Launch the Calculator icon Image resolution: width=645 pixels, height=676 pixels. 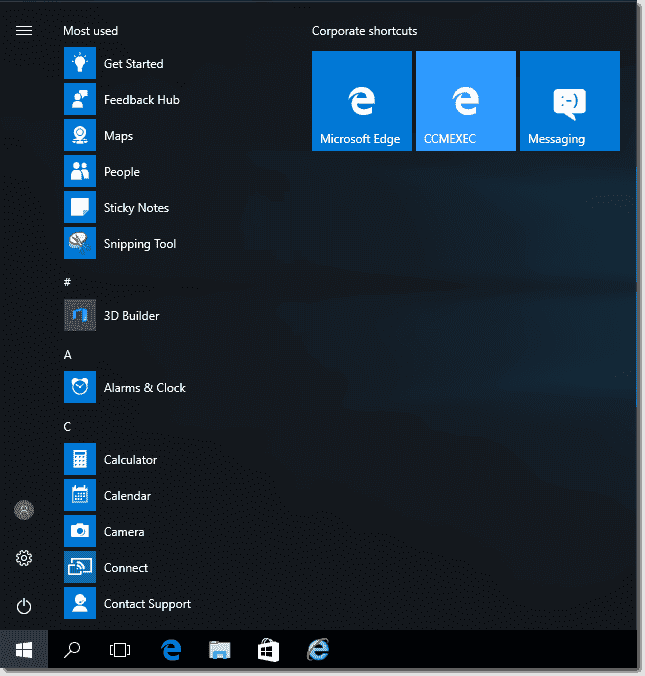click(x=80, y=459)
